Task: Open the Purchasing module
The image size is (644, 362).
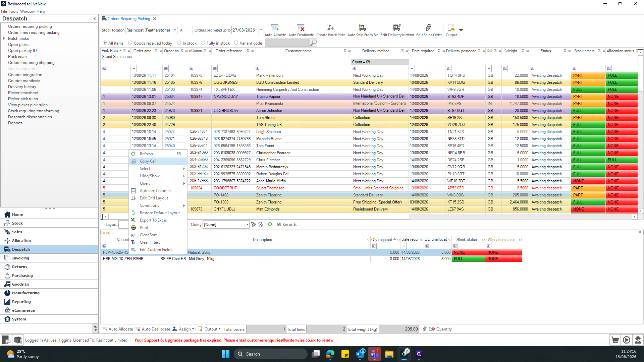Action: click(49, 276)
